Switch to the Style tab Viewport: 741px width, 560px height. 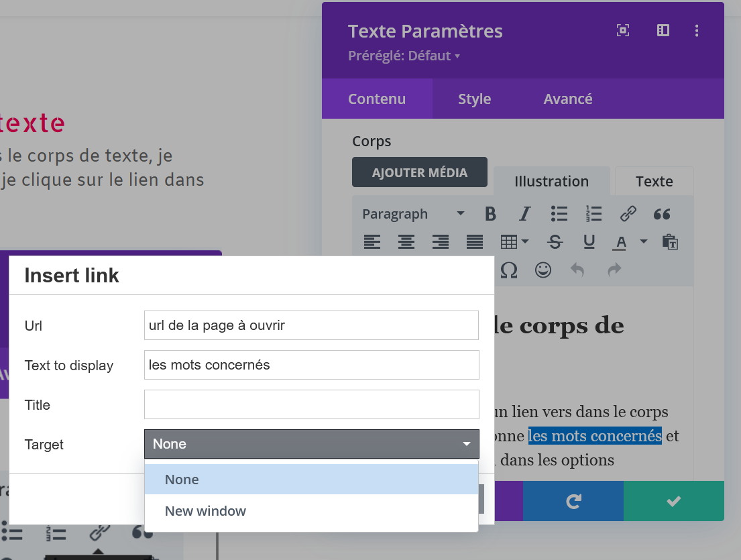(474, 99)
